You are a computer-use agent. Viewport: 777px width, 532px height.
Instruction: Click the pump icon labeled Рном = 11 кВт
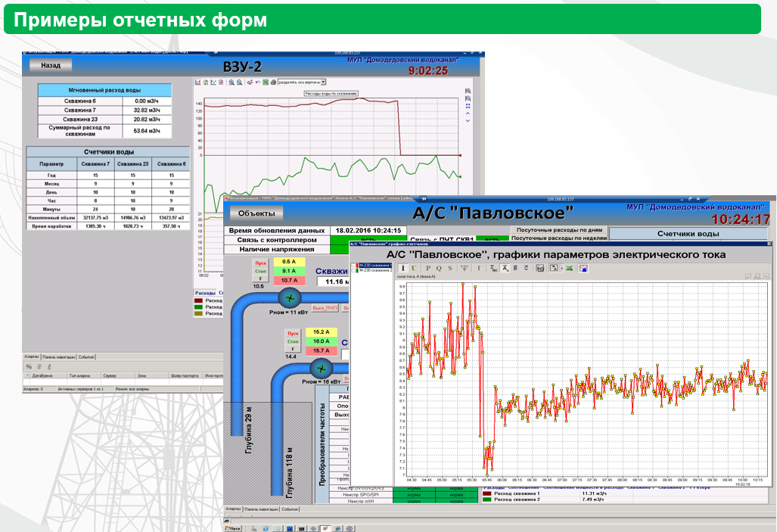pyautogui.click(x=290, y=298)
